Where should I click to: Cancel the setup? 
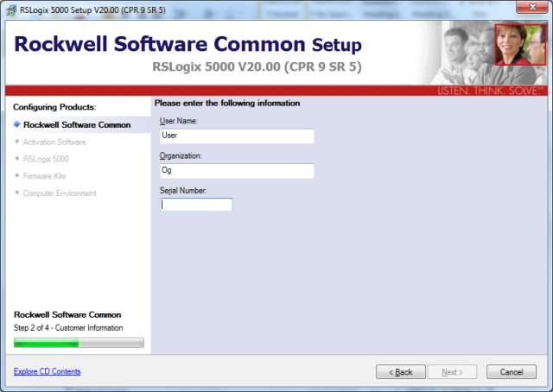[x=512, y=372]
